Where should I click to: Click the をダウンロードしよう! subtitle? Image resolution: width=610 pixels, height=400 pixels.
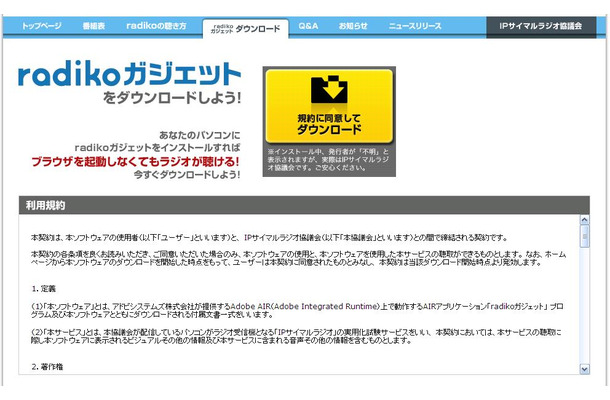coord(172,98)
